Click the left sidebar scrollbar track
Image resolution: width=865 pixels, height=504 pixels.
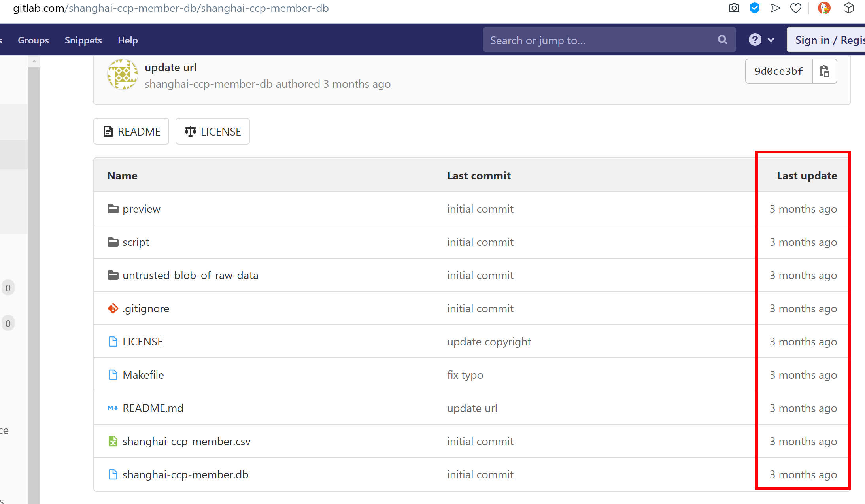click(34, 285)
